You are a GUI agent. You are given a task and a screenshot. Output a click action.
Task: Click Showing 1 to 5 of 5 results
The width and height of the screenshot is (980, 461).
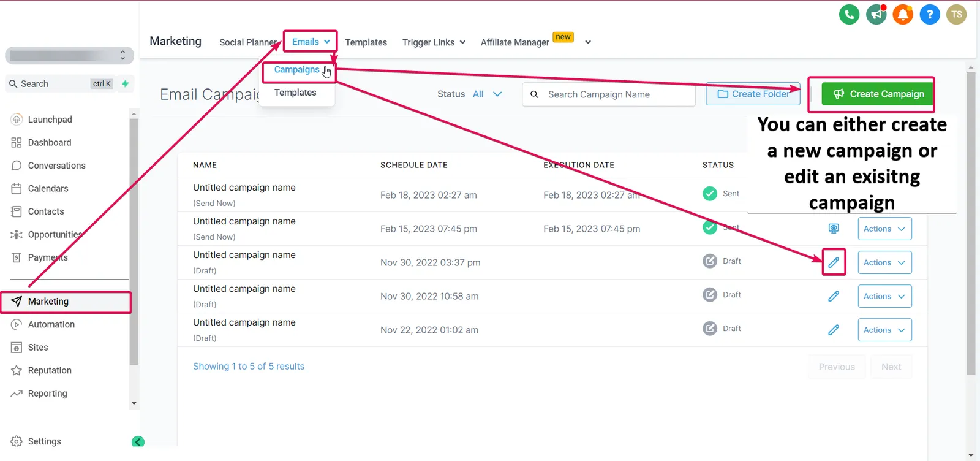(249, 366)
